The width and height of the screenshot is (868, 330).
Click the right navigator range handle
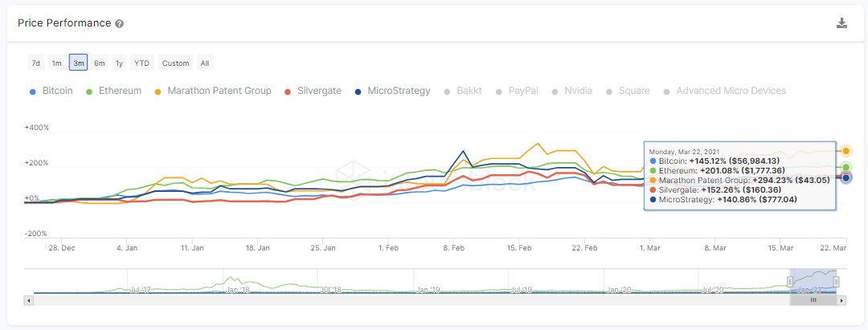tap(836, 282)
